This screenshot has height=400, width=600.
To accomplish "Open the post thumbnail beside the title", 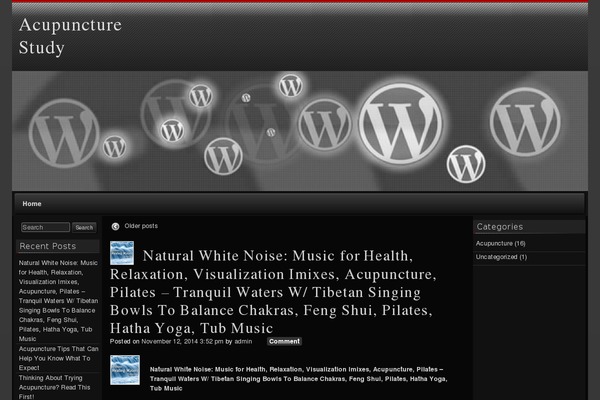I will click(x=122, y=253).
